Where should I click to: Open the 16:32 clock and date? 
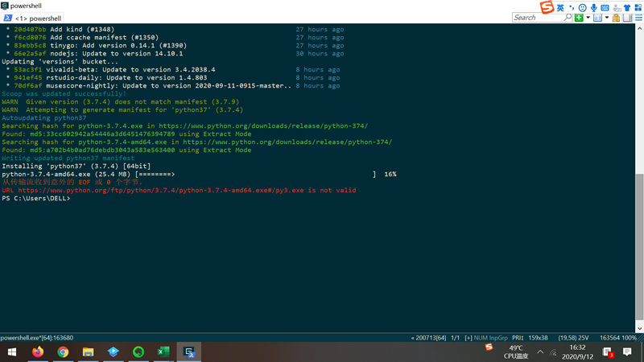pyautogui.click(x=577, y=352)
